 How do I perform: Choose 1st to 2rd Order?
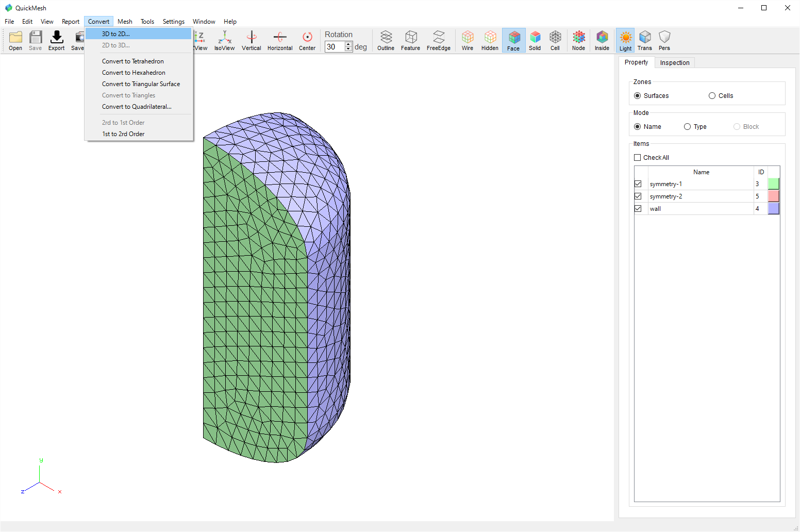138,134
